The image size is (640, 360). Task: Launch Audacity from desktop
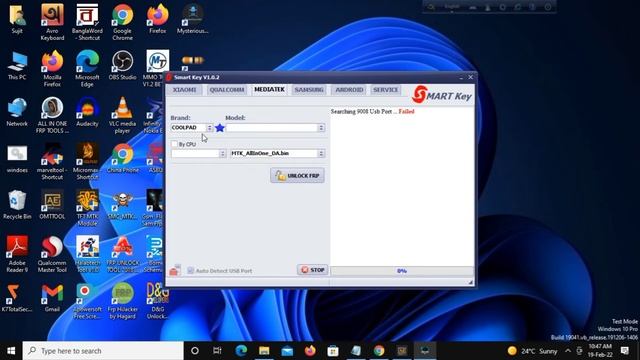click(x=87, y=112)
